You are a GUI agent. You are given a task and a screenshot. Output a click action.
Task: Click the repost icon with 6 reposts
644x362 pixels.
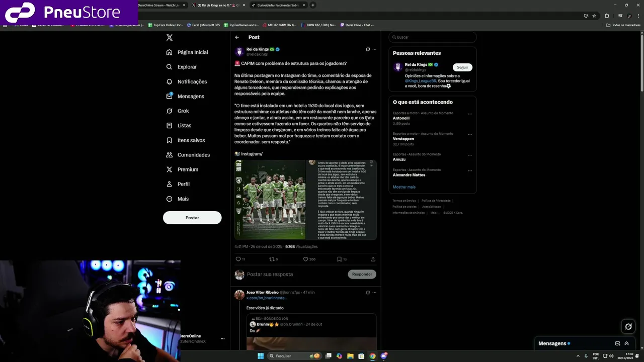[x=273, y=259]
